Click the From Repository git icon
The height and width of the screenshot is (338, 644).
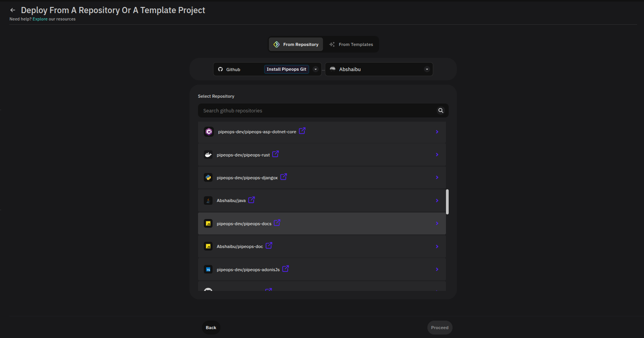pos(277,44)
